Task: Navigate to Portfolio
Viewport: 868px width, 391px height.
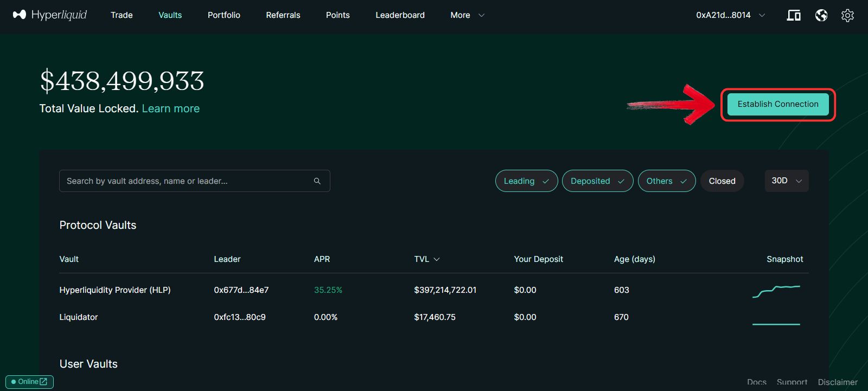Action: 224,15
